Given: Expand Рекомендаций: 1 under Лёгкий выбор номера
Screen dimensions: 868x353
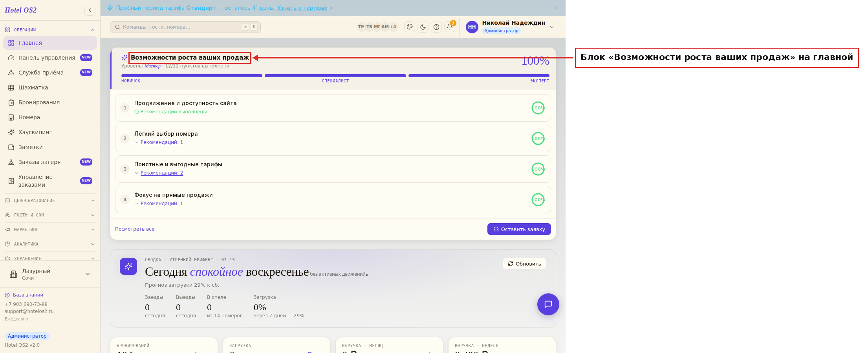Looking at the screenshot, I should pyautogui.click(x=162, y=142).
